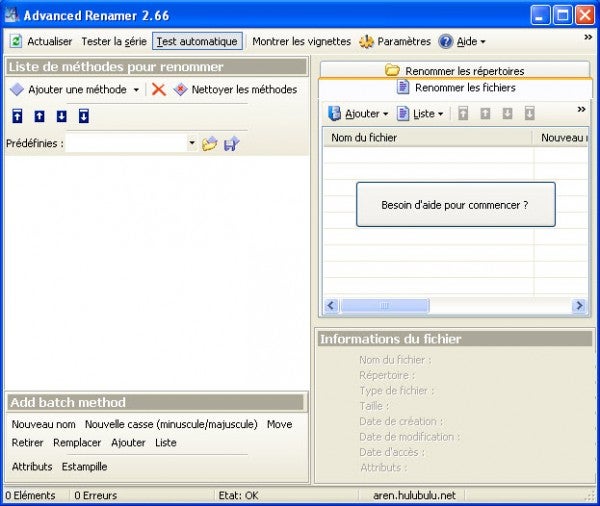600x506 pixels.
Task: Switch to Renommer les répertoires tab
Action: point(455,70)
